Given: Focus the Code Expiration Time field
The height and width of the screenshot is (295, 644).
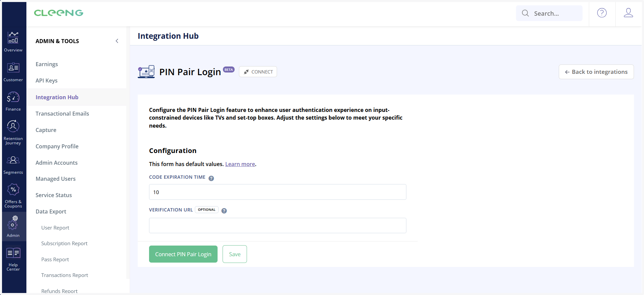Looking at the screenshot, I should point(278,192).
